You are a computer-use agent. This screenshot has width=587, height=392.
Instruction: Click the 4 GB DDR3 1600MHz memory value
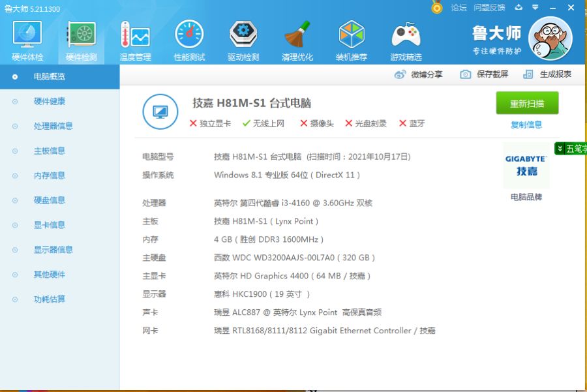point(269,239)
